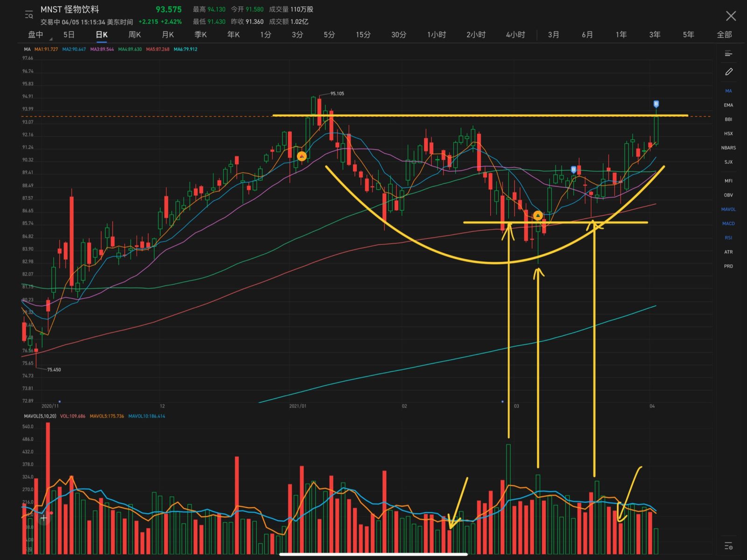Image resolution: width=747 pixels, height=560 pixels.
Task: Select the 5分 interval
Action: (329, 35)
